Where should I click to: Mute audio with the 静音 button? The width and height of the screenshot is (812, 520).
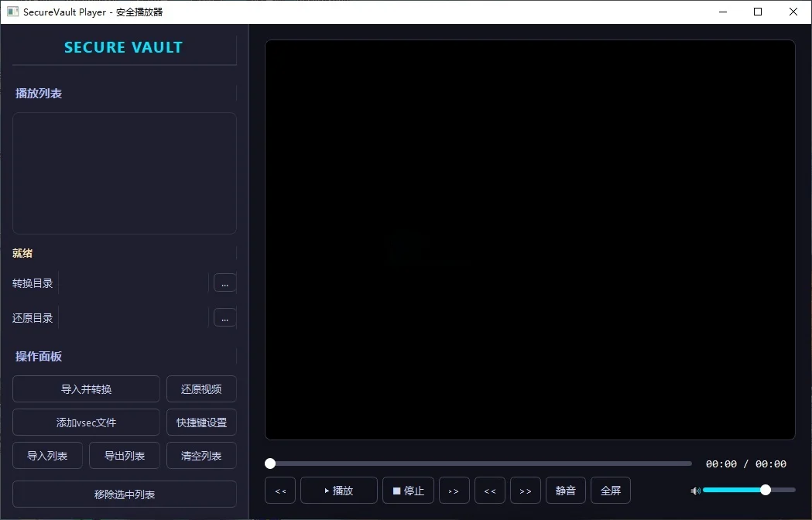tap(566, 491)
